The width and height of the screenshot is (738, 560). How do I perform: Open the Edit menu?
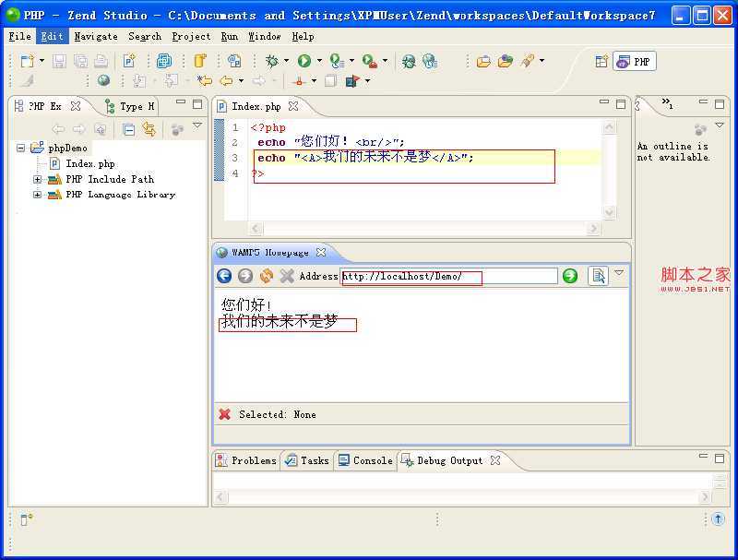point(52,36)
